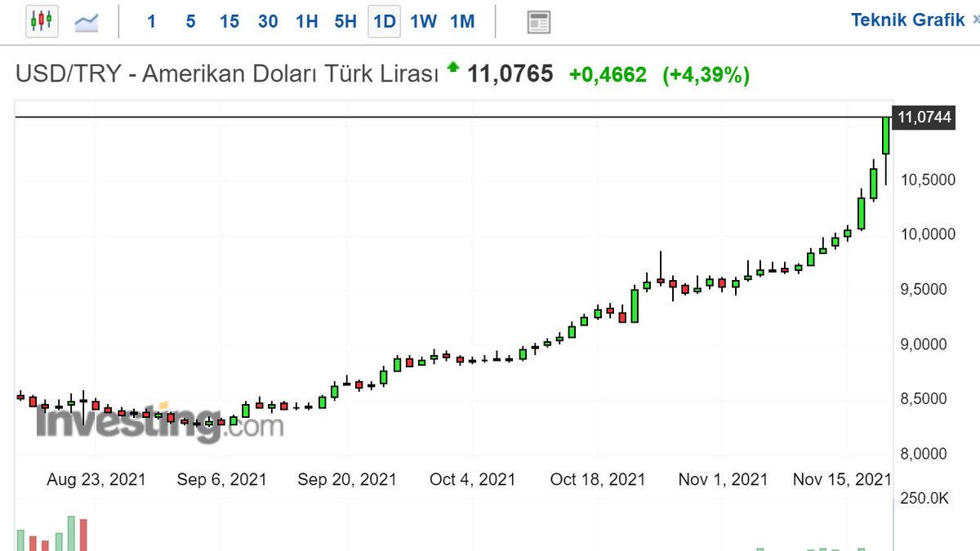Click the Nov 15, 2021 axis label
Viewport: 980px width, 551px height.
842,479
